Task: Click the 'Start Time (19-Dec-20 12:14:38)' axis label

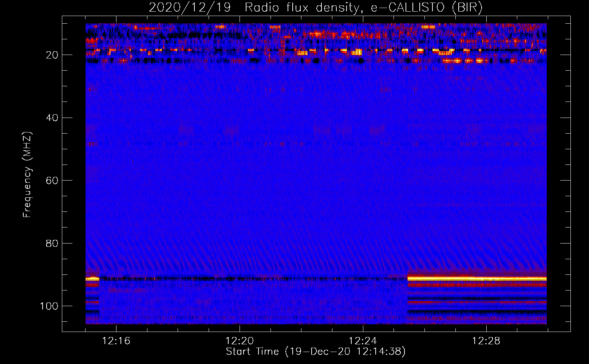Action: [x=316, y=352]
